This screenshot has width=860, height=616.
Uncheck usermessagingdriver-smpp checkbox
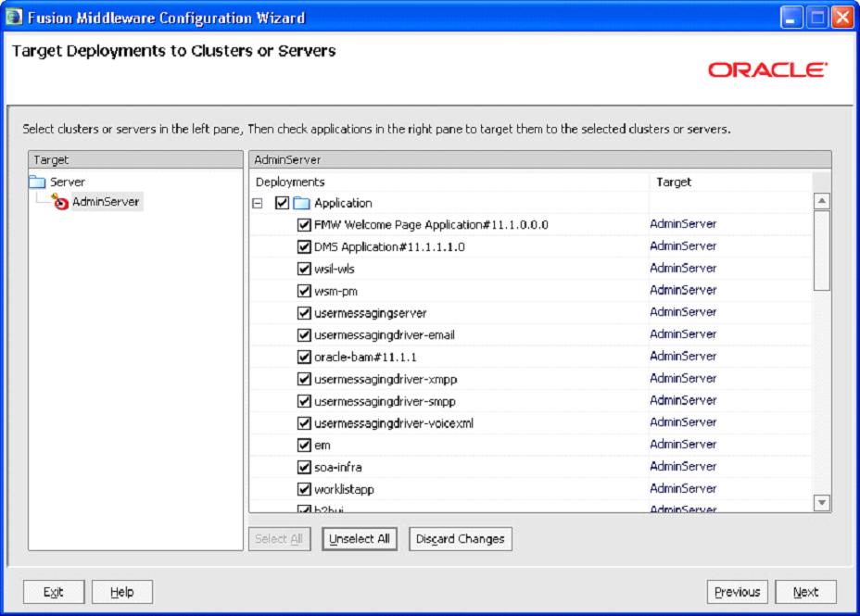point(304,401)
